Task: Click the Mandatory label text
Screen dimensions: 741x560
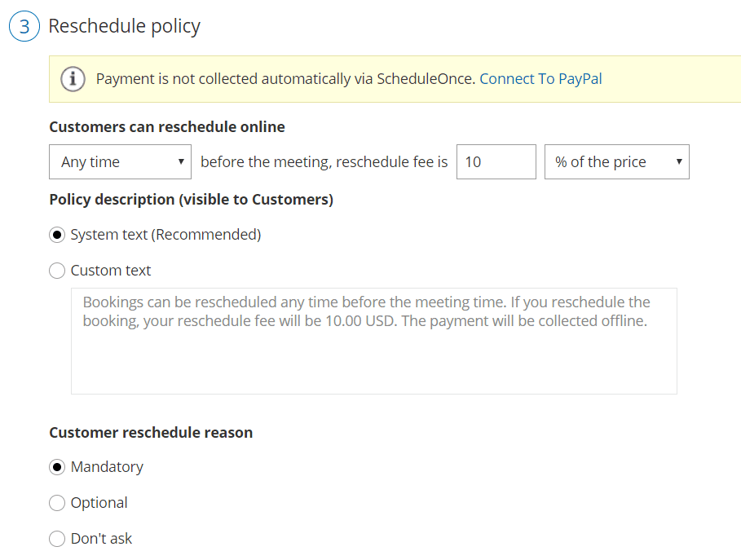Action: click(x=107, y=467)
